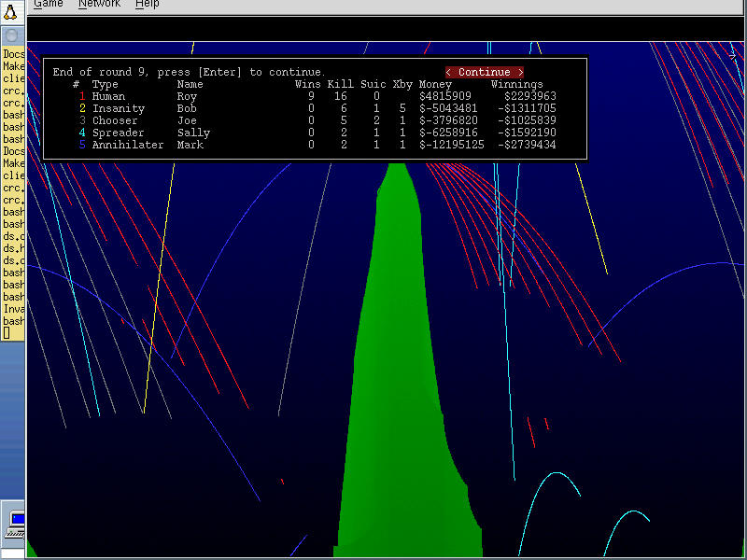
Task: Click the "Inva" line in the terminal window
Action: click(13, 309)
